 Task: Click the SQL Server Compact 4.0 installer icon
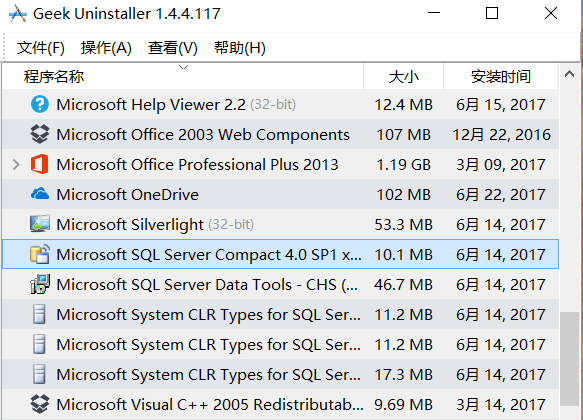(x=39, y=254)
